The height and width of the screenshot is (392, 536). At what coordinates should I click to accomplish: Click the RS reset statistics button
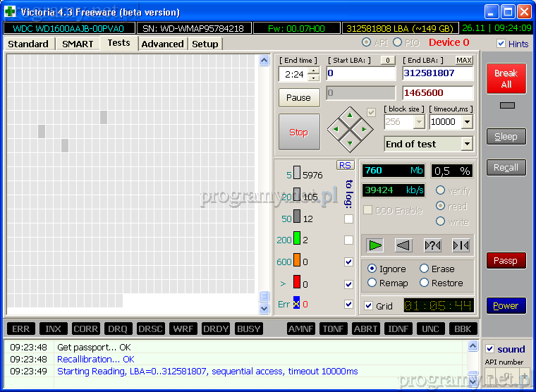(345, 165)
